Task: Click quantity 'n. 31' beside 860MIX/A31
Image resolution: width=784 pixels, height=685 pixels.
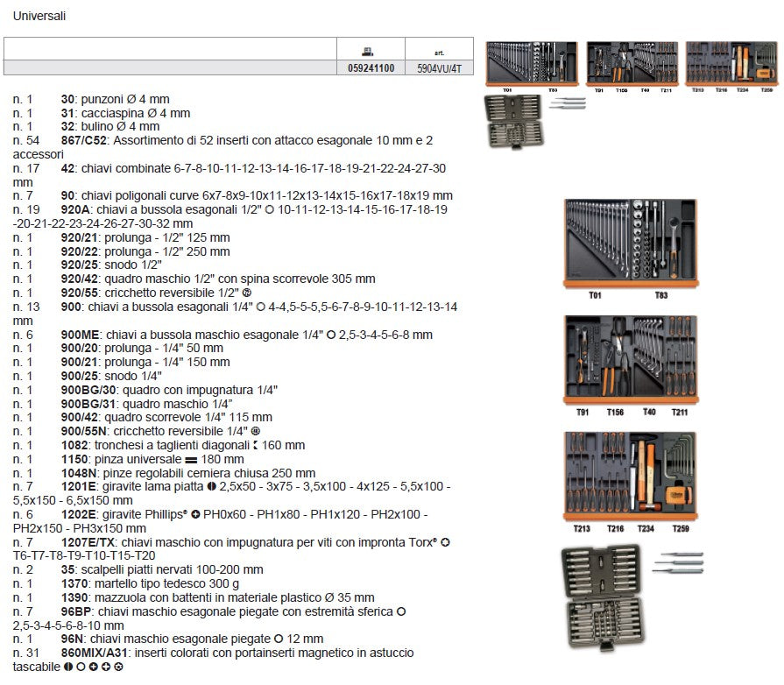Action: [26, 653]
